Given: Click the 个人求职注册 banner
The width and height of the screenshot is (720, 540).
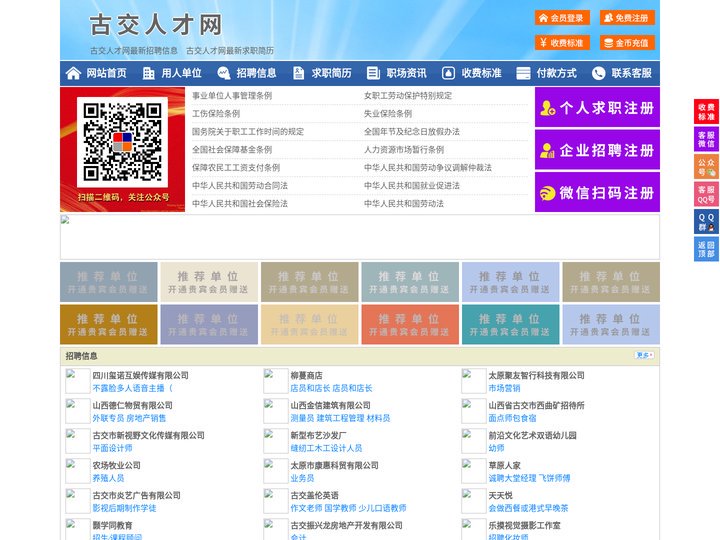Looking at the screenshot, I should [597, 107].
